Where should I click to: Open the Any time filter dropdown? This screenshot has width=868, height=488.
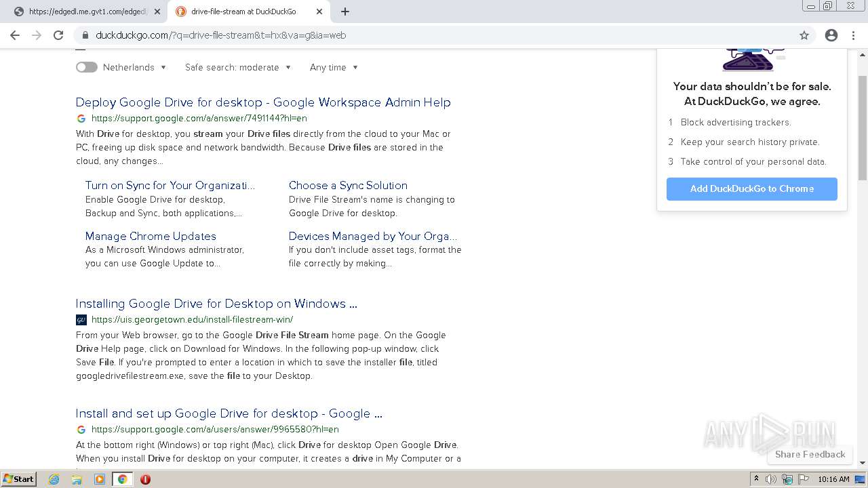tap(334, 67)
